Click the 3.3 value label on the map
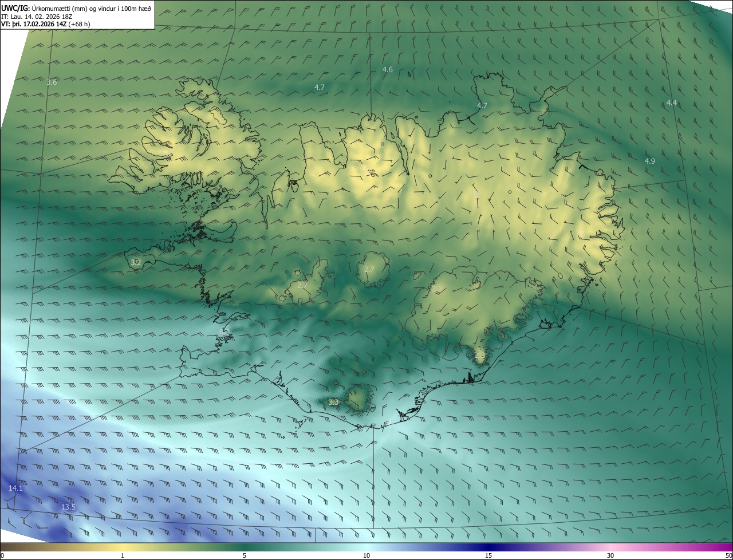733x560 pixels. (333, 403)
